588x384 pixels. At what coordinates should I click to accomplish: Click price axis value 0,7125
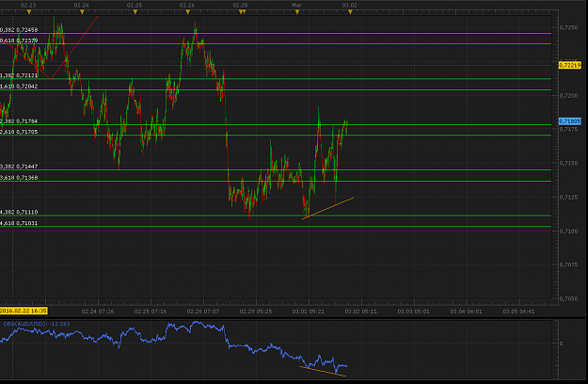[x=568, y=198]
